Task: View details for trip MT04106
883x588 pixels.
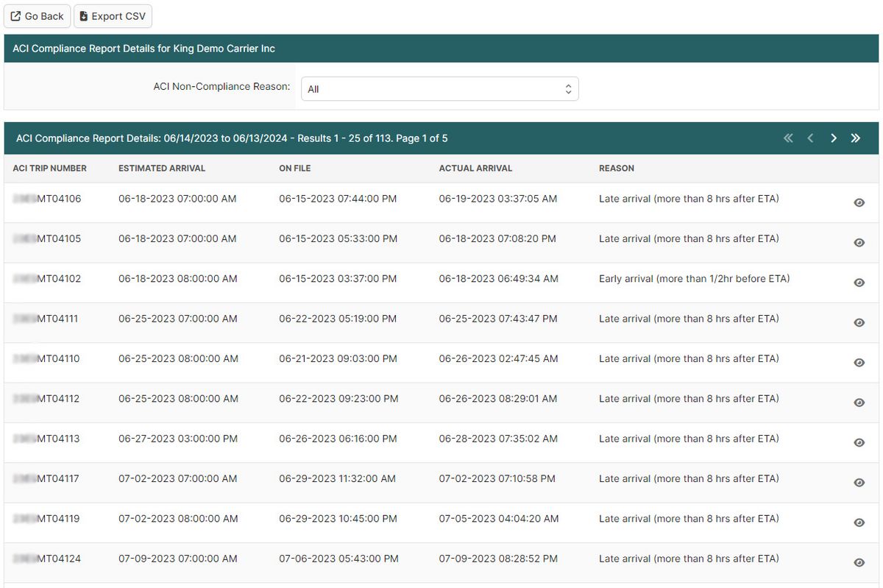Action: pyautogui.click(x=859, y=202)
